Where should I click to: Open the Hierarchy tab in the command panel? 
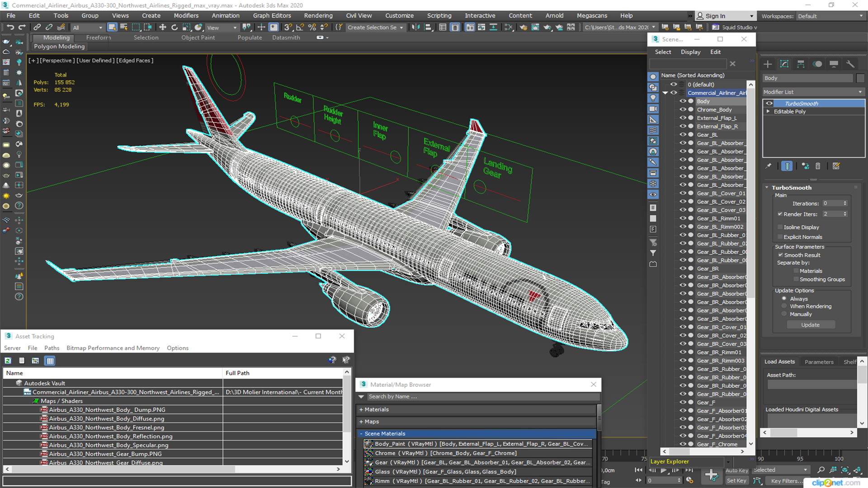pos(801,64)
